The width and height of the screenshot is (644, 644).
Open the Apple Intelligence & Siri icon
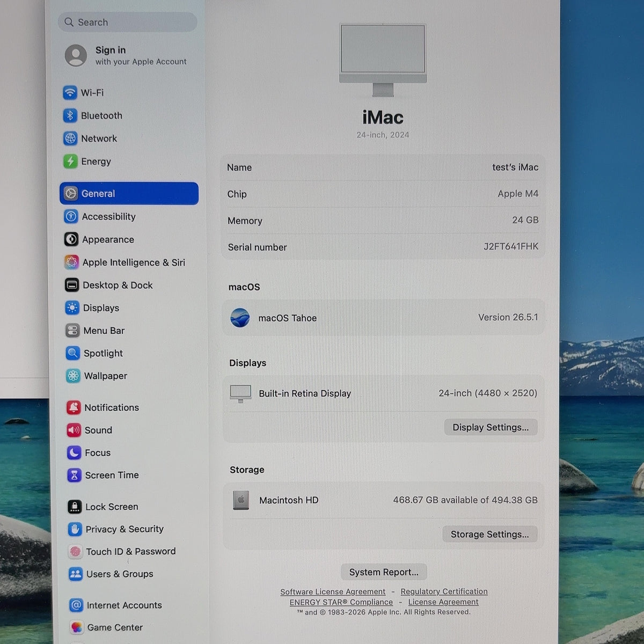click(71, 262)
